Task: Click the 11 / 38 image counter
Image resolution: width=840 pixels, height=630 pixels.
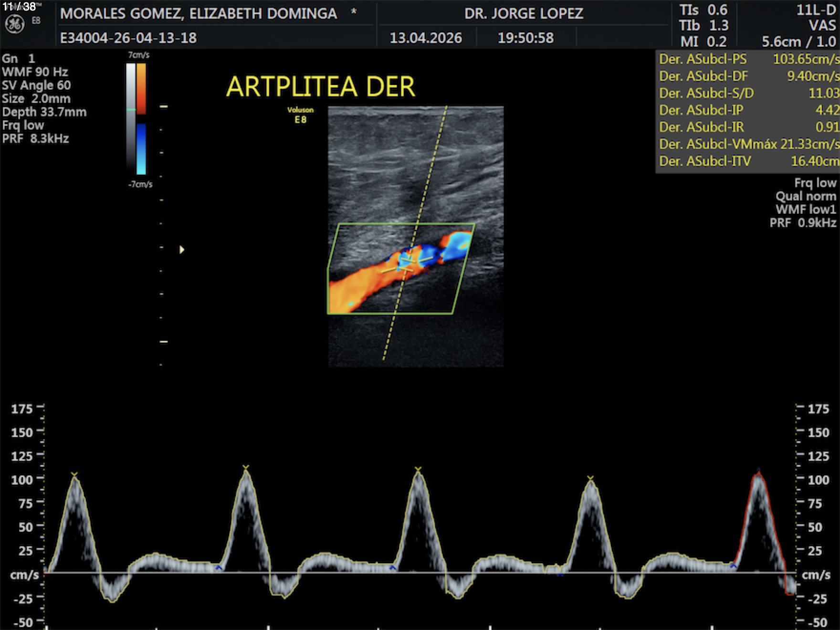Action: (x=19, y=7)
